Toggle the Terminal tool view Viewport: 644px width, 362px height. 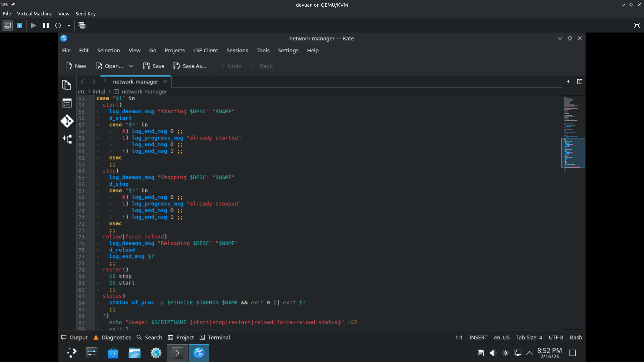(x=215, y=338)
